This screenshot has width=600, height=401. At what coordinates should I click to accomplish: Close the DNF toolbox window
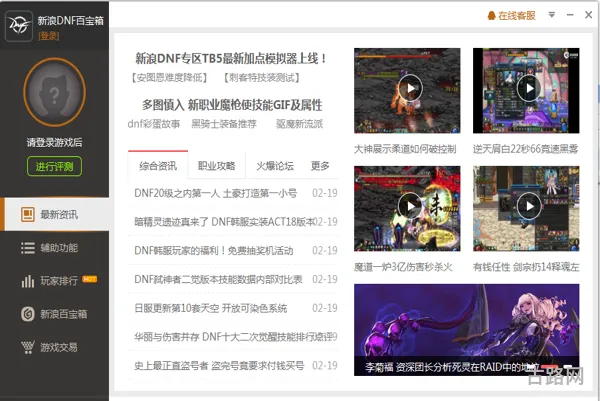click(x=589, y=15)
